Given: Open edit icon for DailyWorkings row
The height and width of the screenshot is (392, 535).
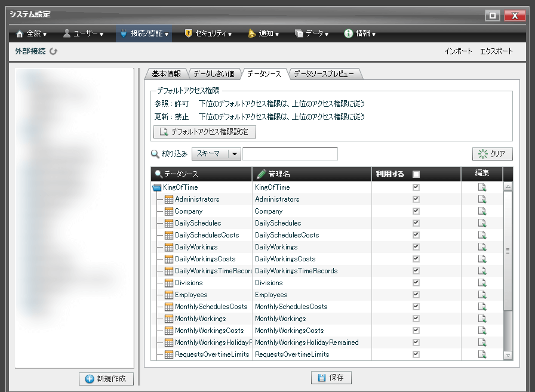Looking at the screenshot, I should (x=482, y=247).
